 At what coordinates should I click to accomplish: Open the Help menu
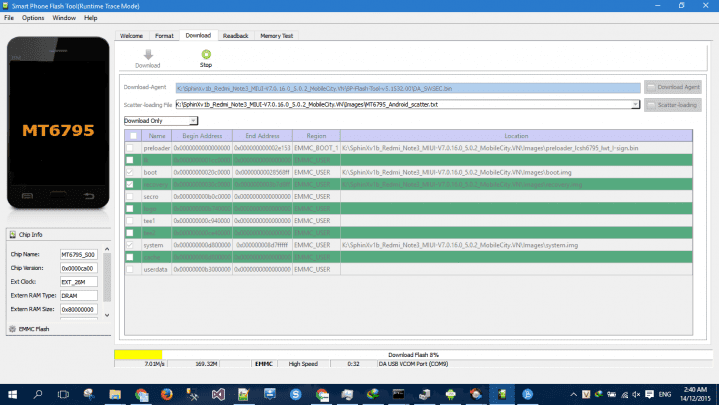tap(90, 18)
